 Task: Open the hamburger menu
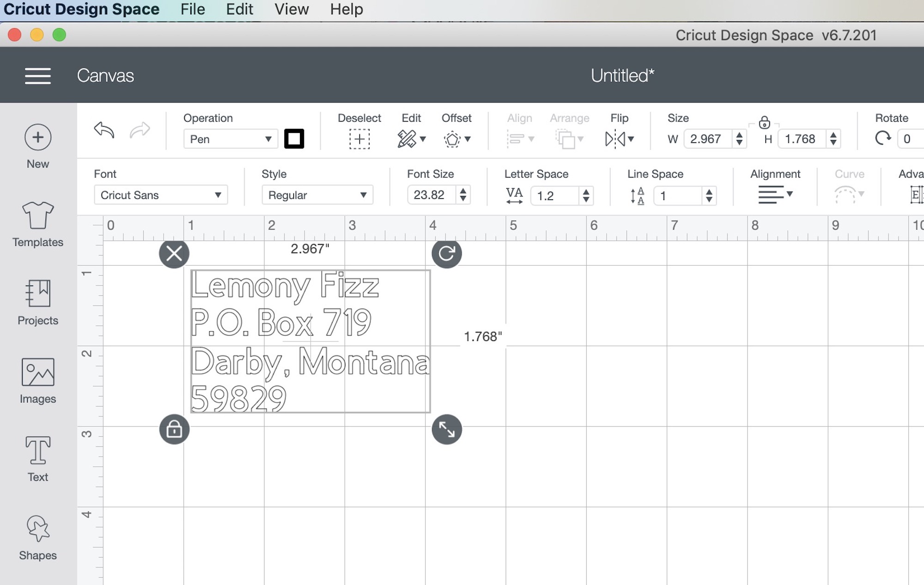(38, 76)
